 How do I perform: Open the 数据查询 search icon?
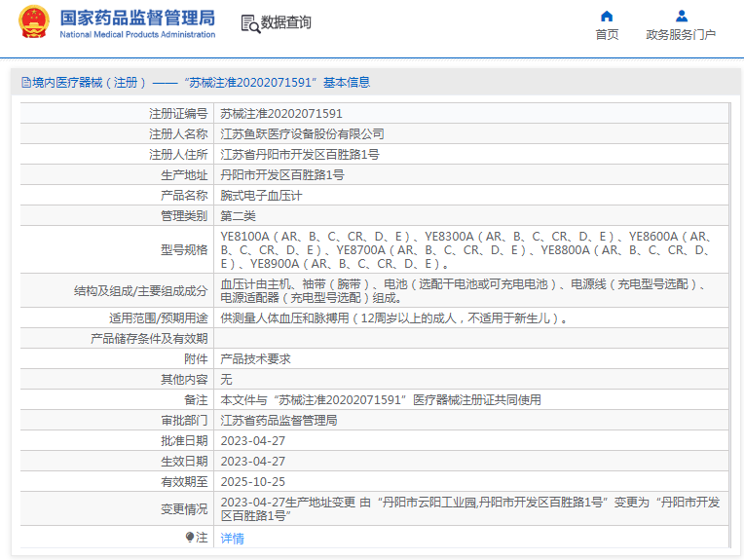tap(250, 23)
